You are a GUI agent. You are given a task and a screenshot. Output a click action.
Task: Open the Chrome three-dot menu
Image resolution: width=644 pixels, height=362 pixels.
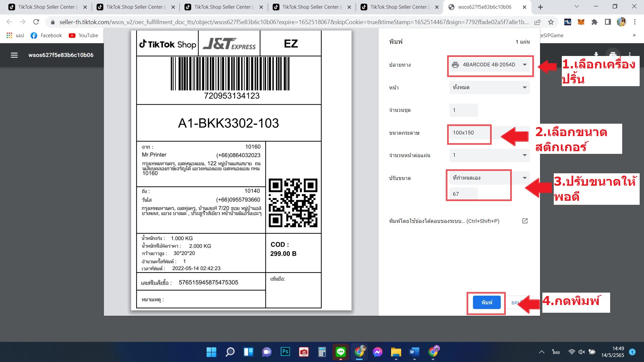[635, 22]
